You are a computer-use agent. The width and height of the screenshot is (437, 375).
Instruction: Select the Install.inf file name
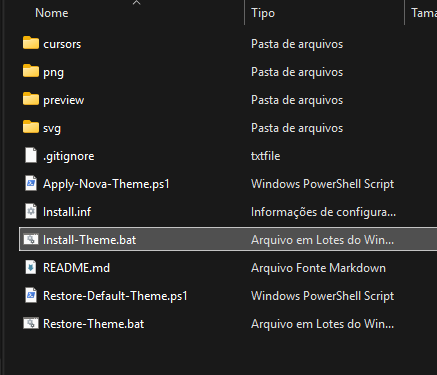(67, 212)
